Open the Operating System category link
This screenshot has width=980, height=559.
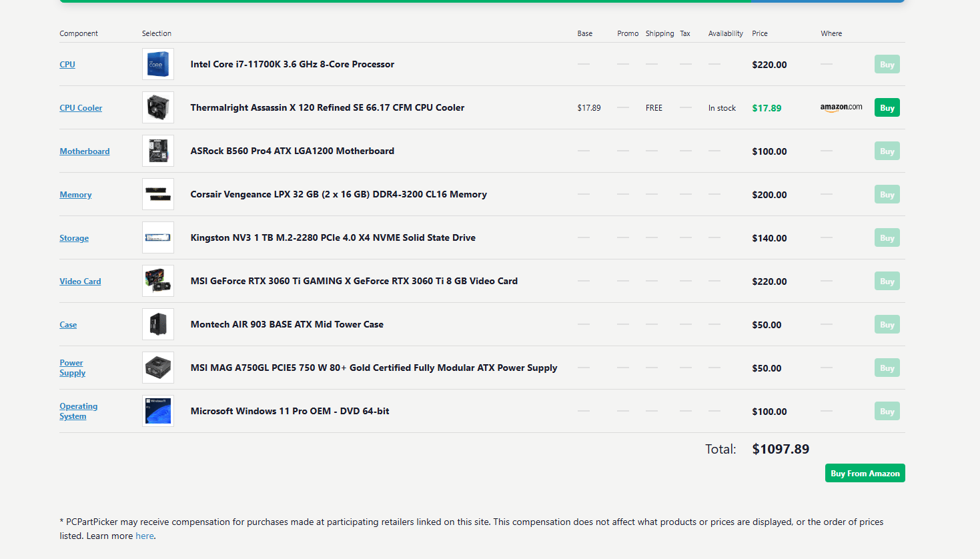(79, 411)
